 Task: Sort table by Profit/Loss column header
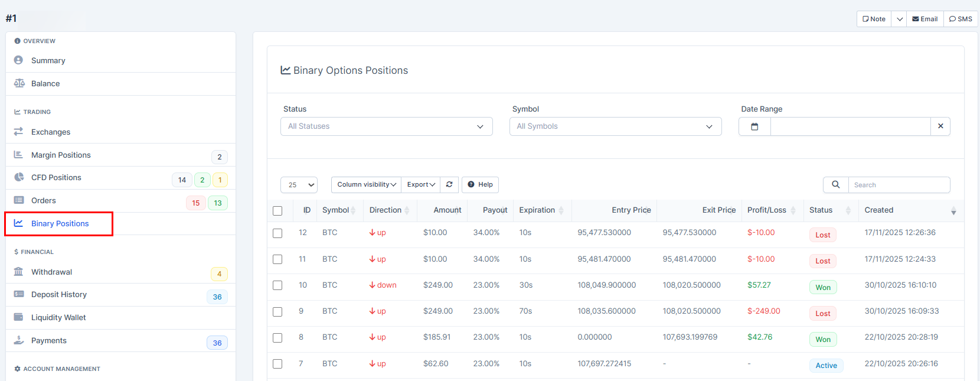tap(767, 210)
